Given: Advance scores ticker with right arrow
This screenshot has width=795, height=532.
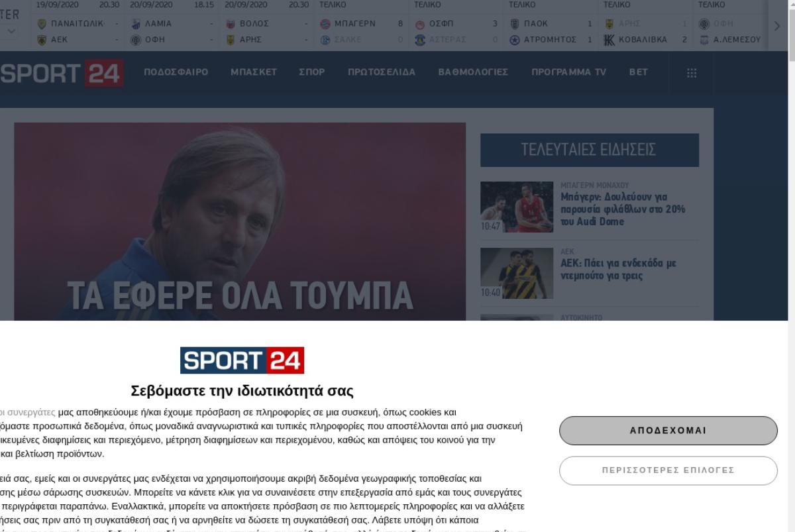Looking at the screenshot, I should (777, 26).
